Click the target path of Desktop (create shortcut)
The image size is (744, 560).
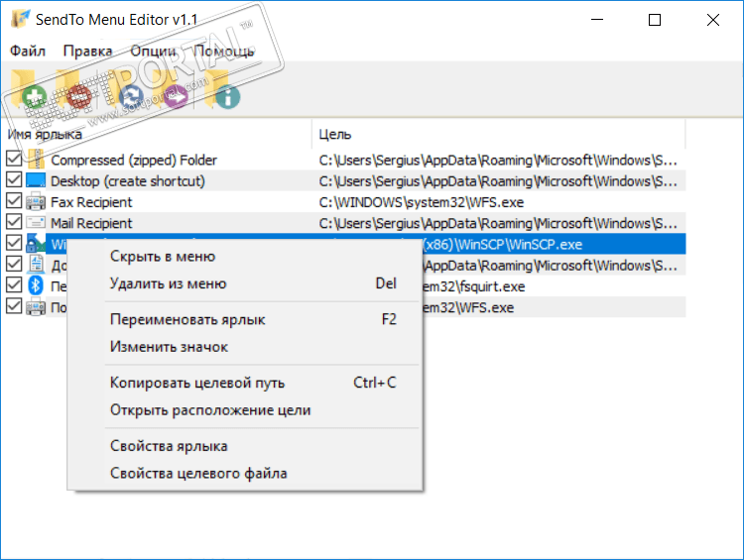pyautogui.click(x=498, y=181)
